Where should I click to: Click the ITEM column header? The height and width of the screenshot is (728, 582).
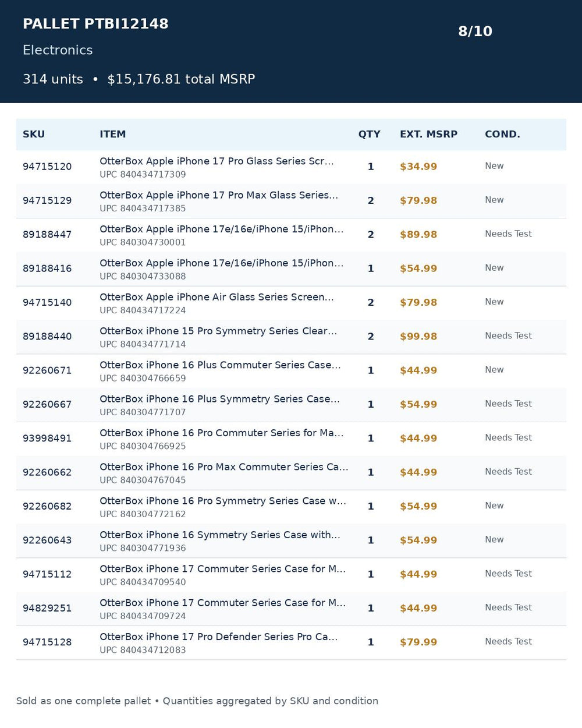tap(112, 134)
